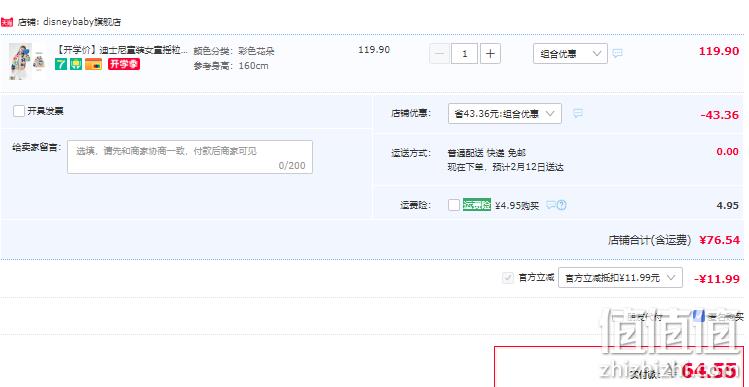Enable the 开具发票 invoice checkbox
Image resolution: width=749 pixels, height=387 pixels.
[19, 111]
